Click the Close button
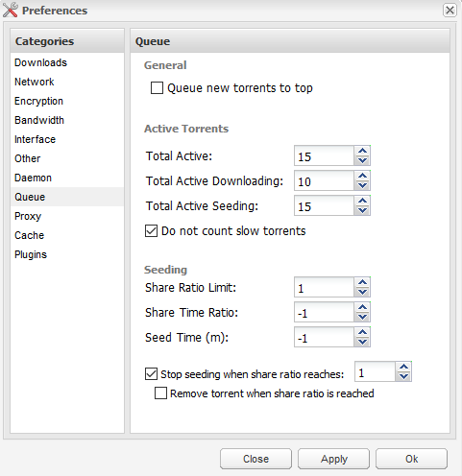 tap(255, 459)
